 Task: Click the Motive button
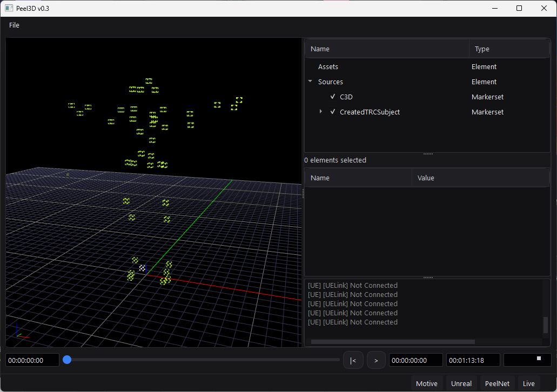click(426, 383)
